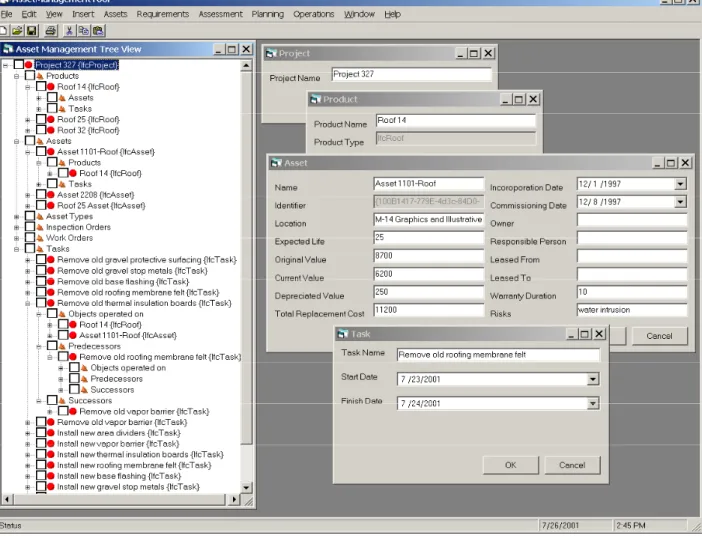
Task: Open the Incorporation Date dropdown arrow
Action: point(680,184)
